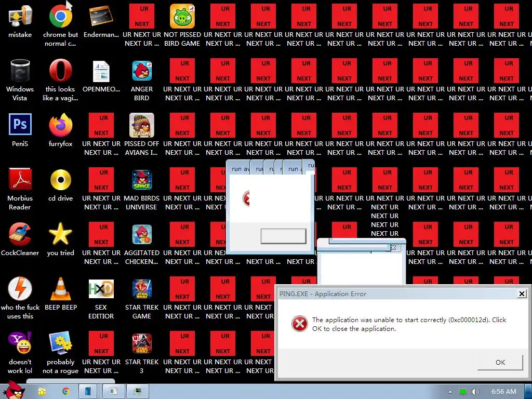Click the 6:56 AM taskbar clock
Viewport: 532px width, 399px height.
point(504,392)
